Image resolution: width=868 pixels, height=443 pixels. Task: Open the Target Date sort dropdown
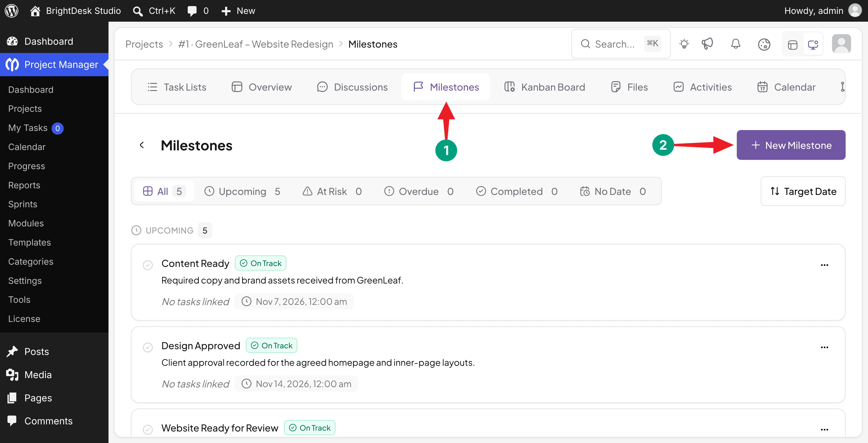(803, 191)
